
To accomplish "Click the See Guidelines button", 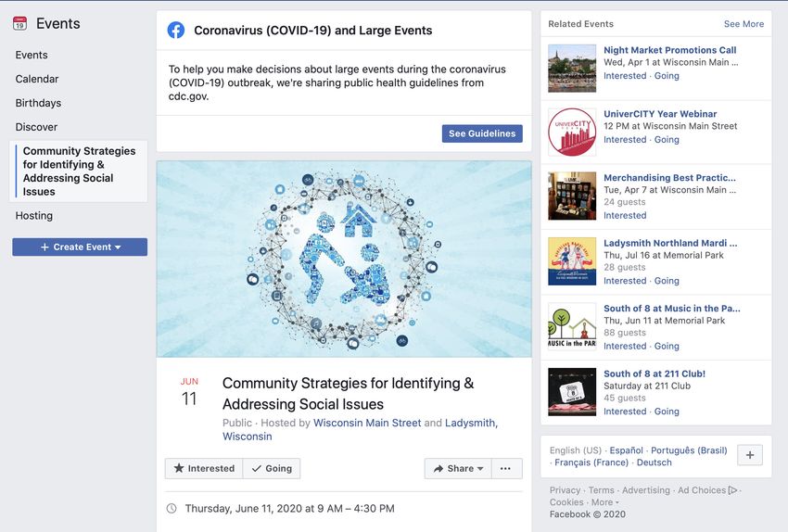I will (x=482, y=133).
